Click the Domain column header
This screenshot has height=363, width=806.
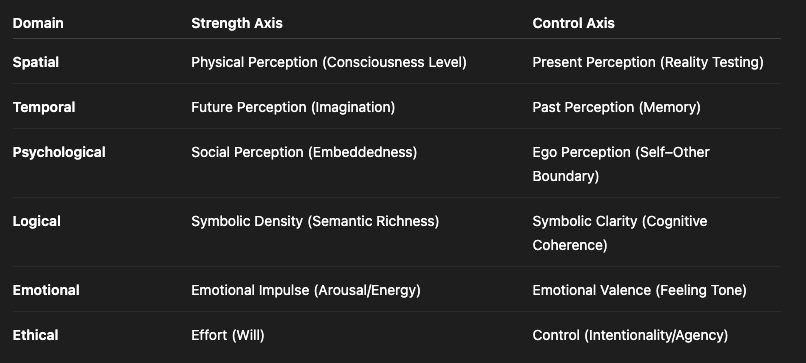click(x=38, y=23)
